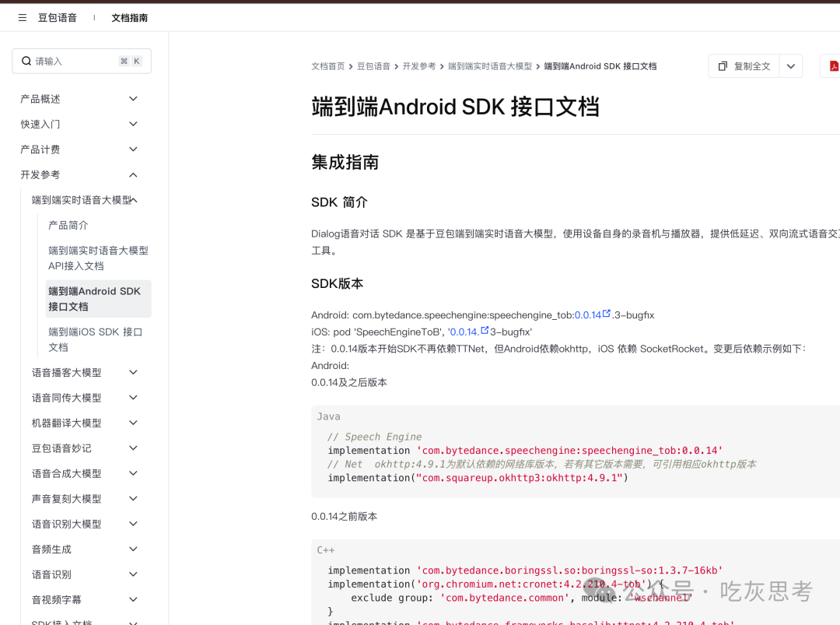The height and width of the screenshot is (625, 840).
Task: Click the C++ code block label
Action: pos(326,550)
